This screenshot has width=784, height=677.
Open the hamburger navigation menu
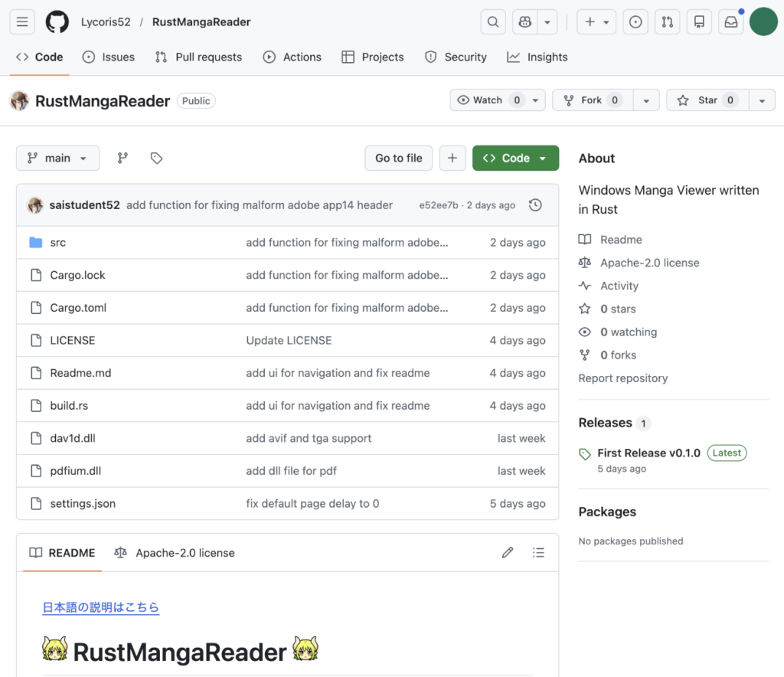pos(22,22)
